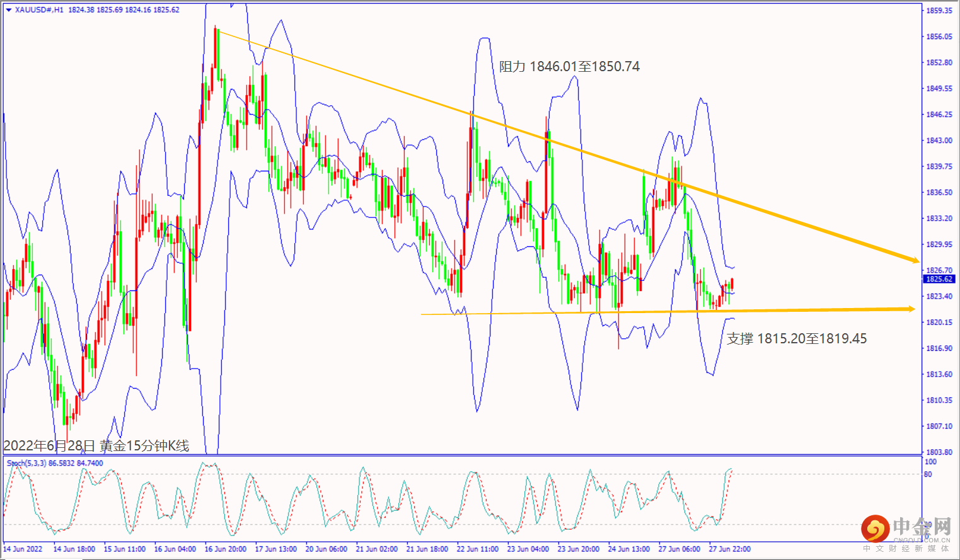This screenshot has width=960, height=560.
Task: Click the 23 Jun 20:00 time label
Action: 579,549
